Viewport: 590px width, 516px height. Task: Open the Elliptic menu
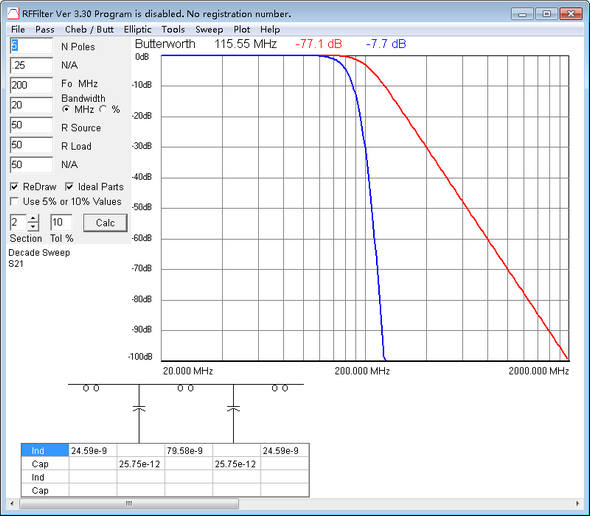[x=138, y=29]
